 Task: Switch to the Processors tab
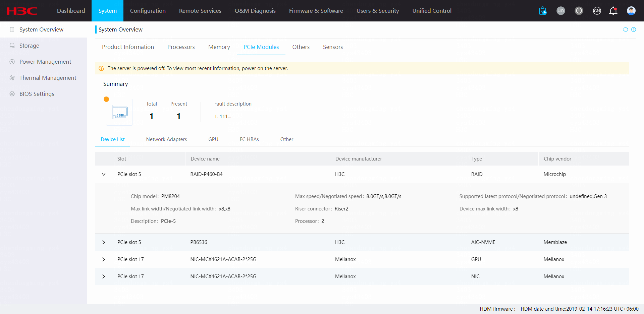[x=181, y=47]
